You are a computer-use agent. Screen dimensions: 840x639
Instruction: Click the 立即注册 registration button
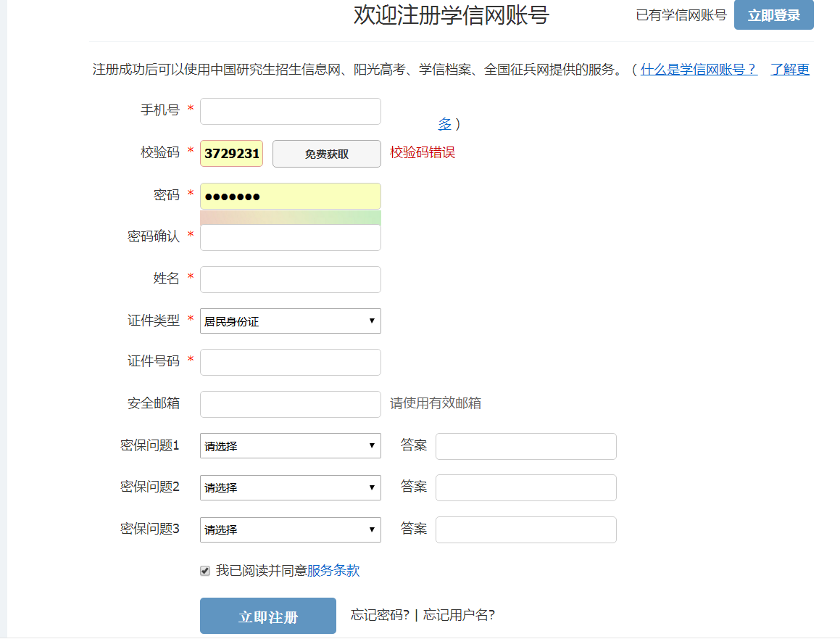coord(267,615)
